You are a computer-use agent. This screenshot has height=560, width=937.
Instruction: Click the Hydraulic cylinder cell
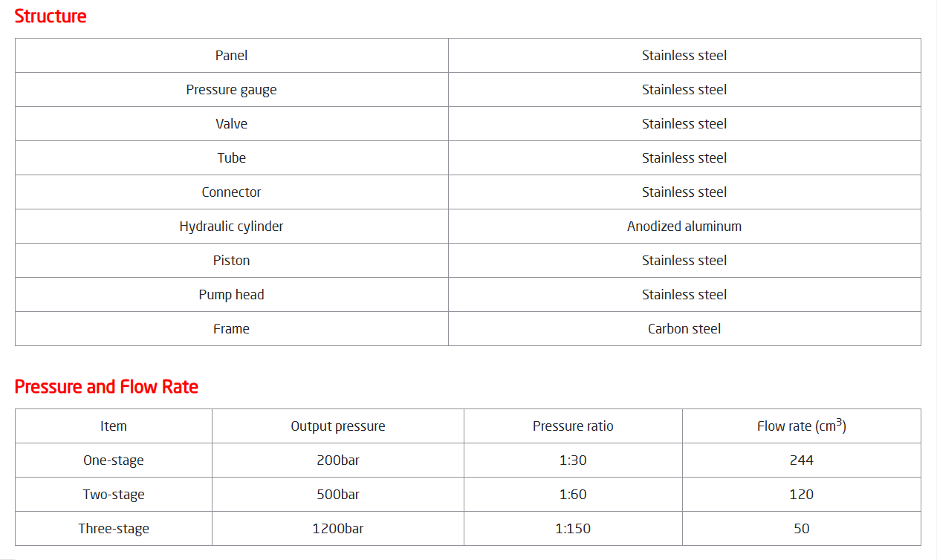coord(232,227)
